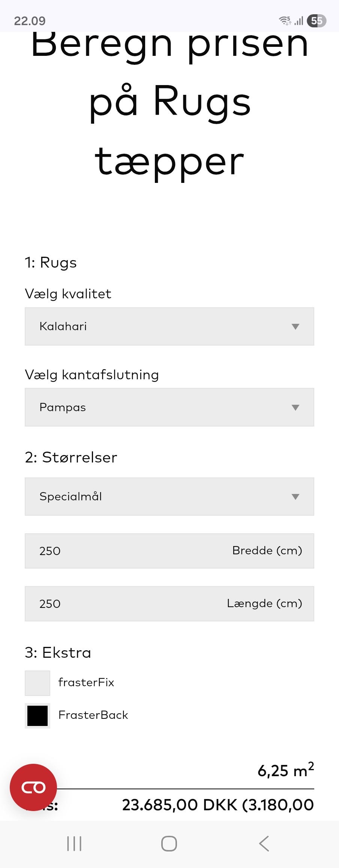Viewport: 339px width, 868px height.
Task: Tap the red floating round widget button
Action: click(33, 787)
